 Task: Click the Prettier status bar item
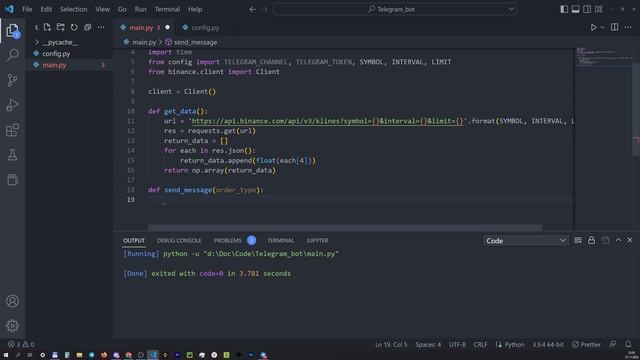click(x=587, y=344)
